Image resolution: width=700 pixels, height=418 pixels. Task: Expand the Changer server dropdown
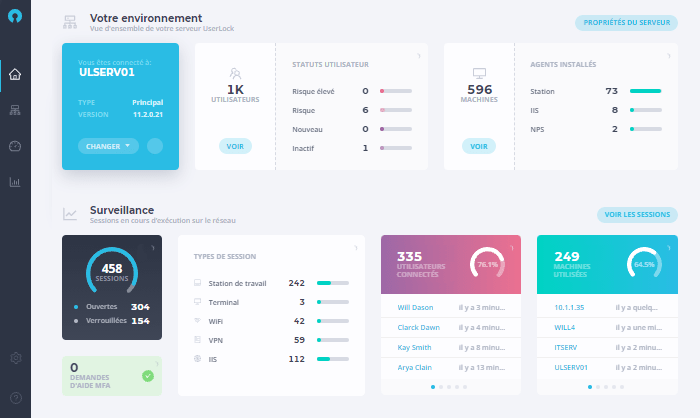click(x=108, y=146)
